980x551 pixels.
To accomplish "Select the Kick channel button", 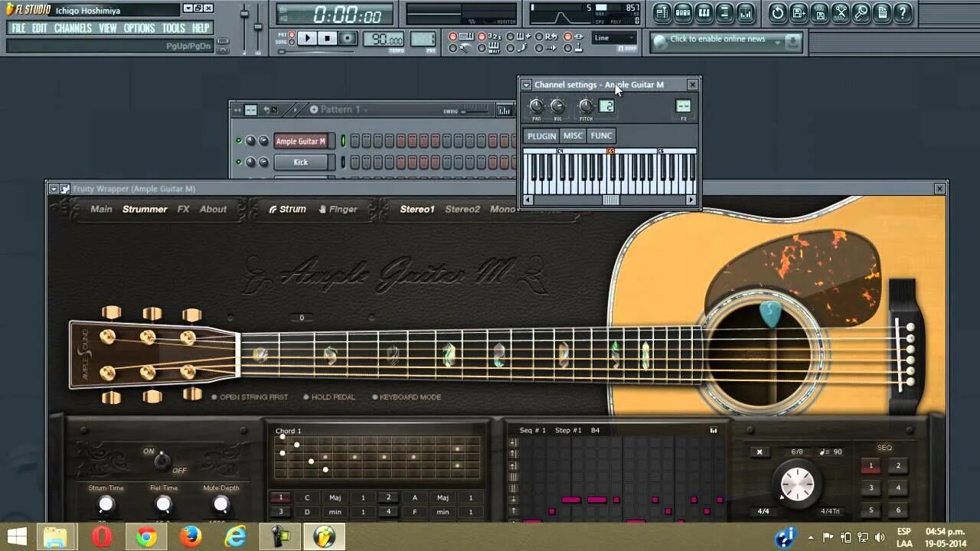I will click(x=300, y=162).
